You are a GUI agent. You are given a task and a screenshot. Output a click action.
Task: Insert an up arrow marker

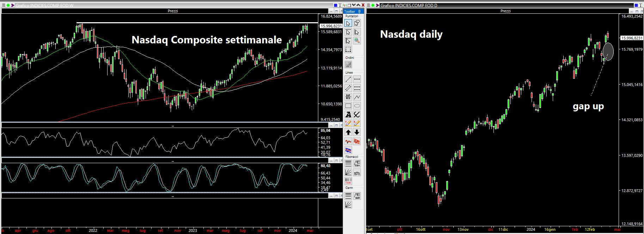click(x=348, y=132)
